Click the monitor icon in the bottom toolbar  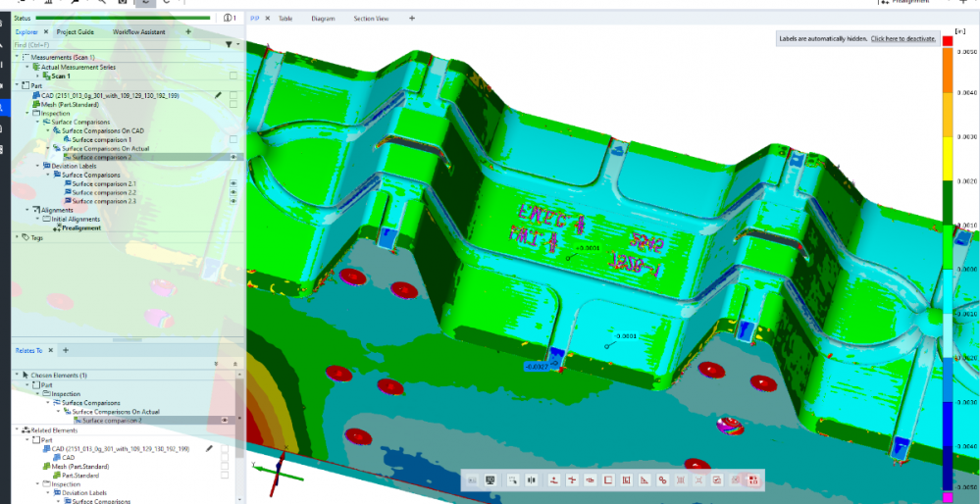490,480
